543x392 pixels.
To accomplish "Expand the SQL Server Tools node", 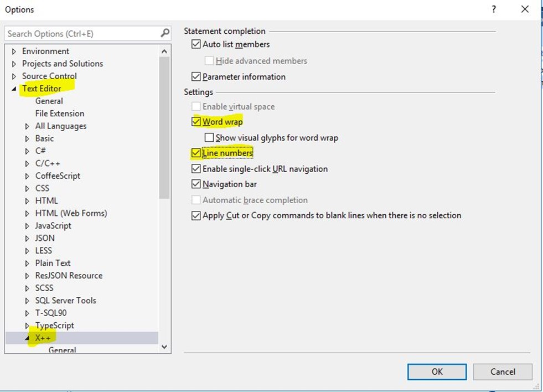I will coord(27,301).
